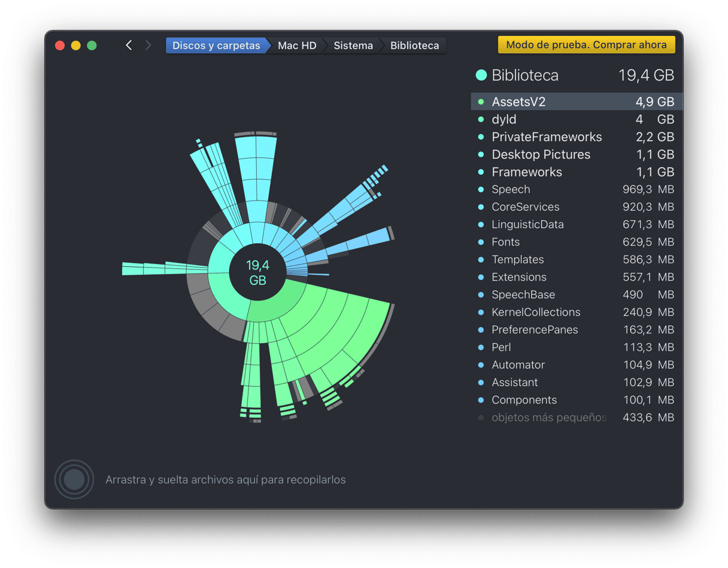Select Automator folder entry
This screenshot has height=568, width=728.
point(577,365)
